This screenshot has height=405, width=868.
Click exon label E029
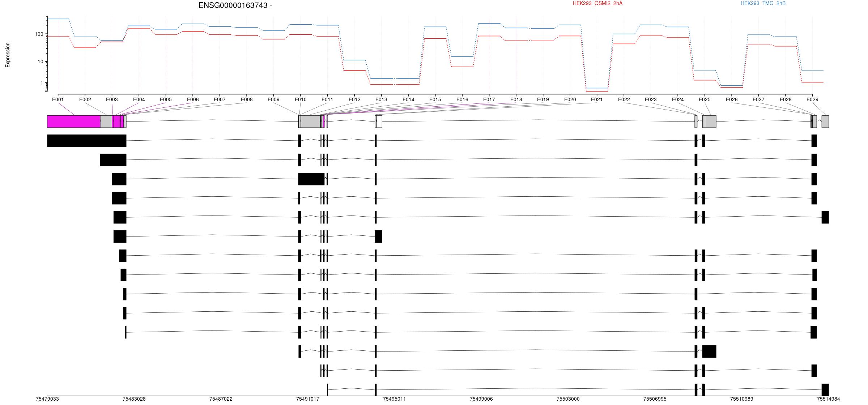(812, 99)
